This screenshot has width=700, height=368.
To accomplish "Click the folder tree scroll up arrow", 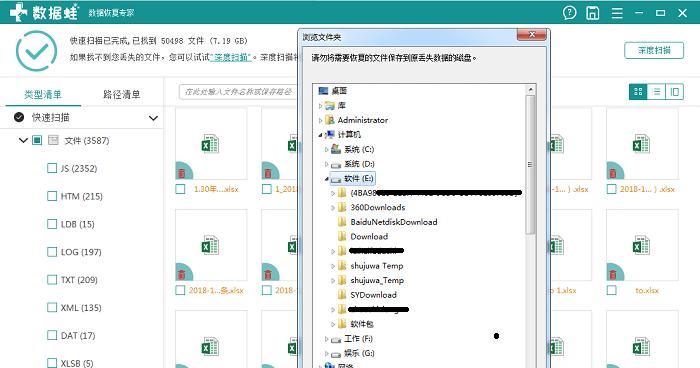I will coord(530,89).
